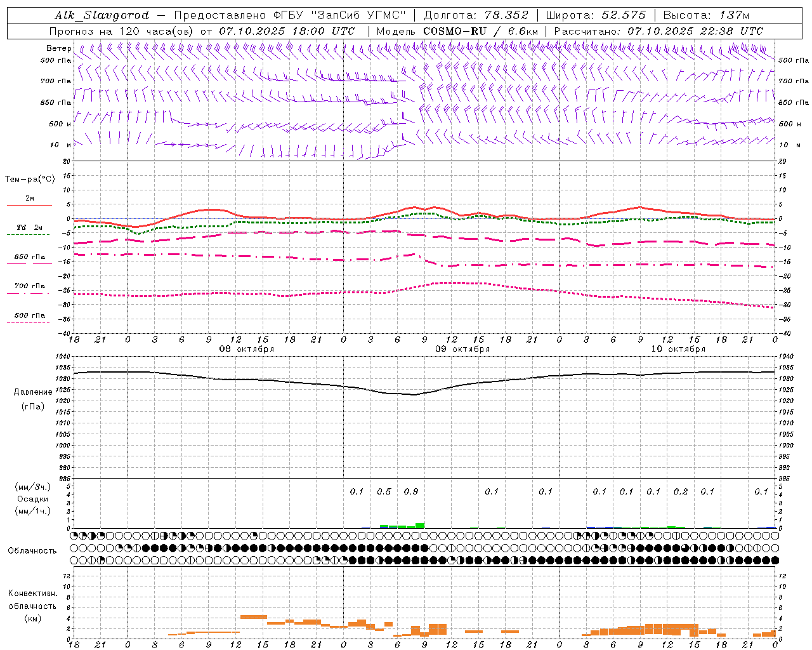
Task: Click the "Конвективн." convective cloud label
Action: tap(33, 594)
